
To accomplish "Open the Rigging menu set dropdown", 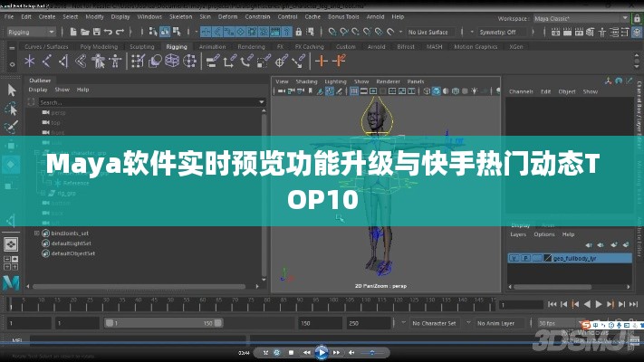I will [x=31, y=32].
